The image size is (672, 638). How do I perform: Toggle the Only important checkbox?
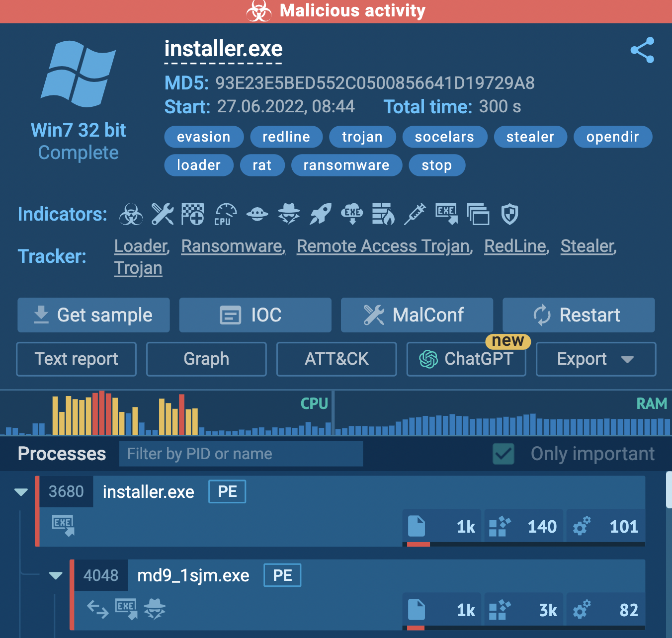(x=504, y=454)
